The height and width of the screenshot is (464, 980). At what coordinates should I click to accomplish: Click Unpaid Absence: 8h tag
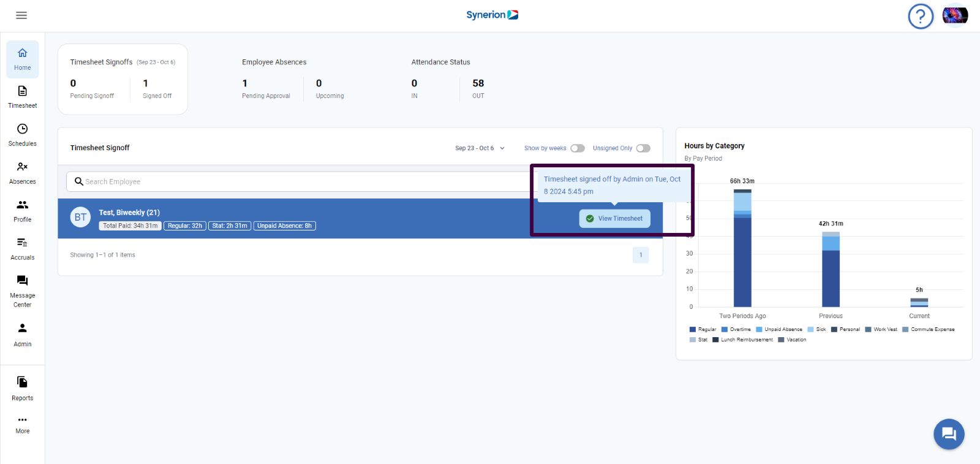[x=284, y=226]
